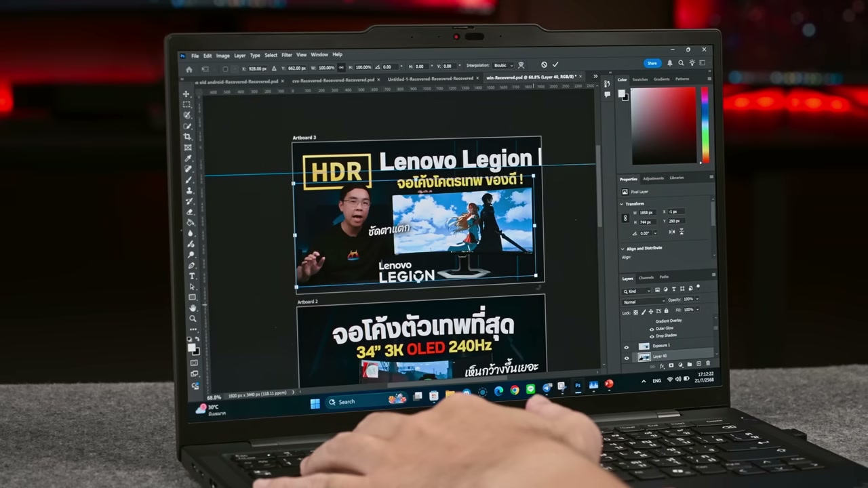Open the File menu
Image resolution: width=868 pixels, height=488 pixels.
point(195,56)
